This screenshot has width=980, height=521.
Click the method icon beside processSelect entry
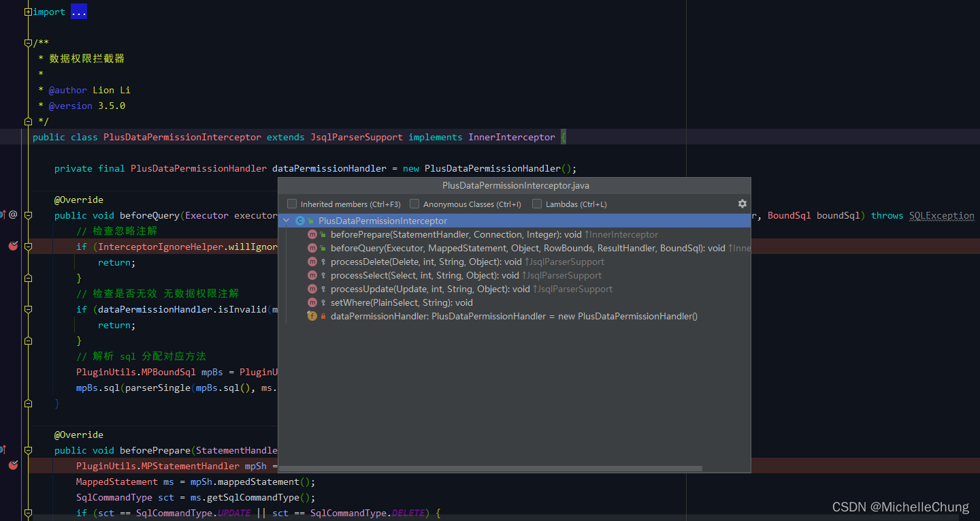click(x=312, y=275)
